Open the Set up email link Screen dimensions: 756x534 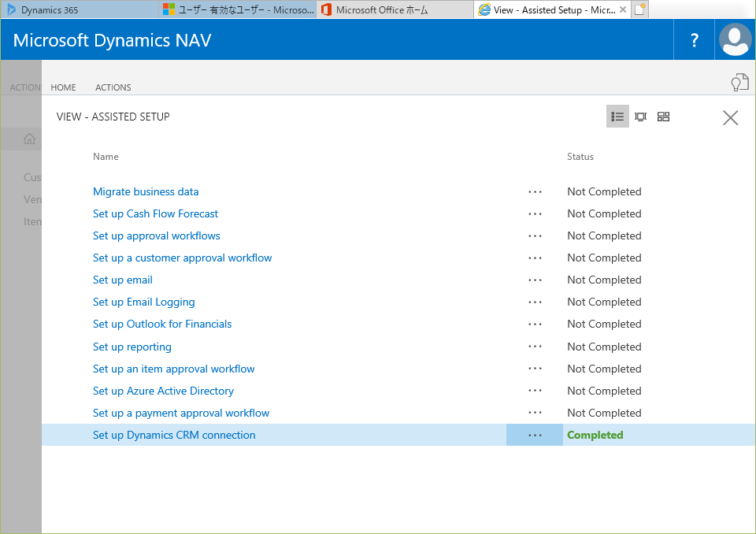(123, 280)
